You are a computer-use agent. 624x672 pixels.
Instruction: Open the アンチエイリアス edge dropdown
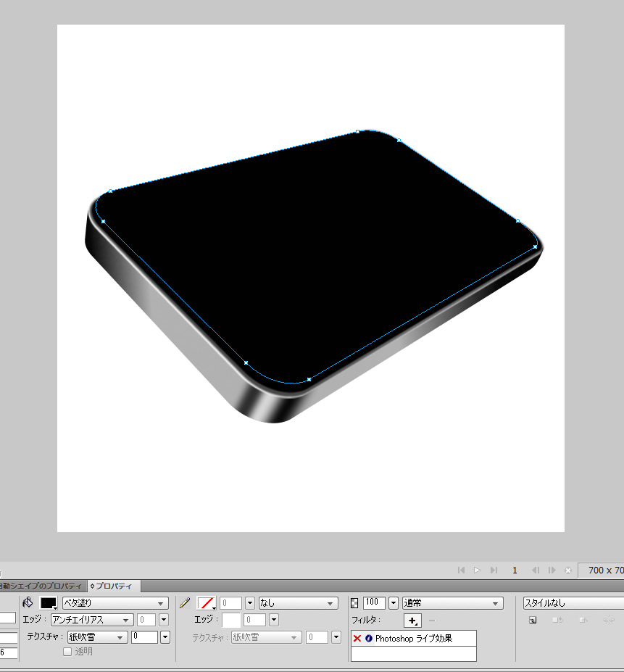click(92, 620)
